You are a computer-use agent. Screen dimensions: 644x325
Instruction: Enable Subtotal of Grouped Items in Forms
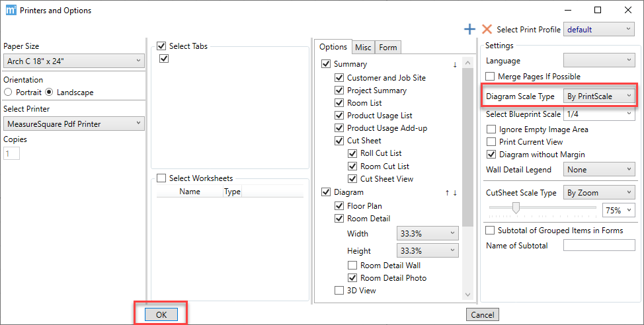[490, 230]
